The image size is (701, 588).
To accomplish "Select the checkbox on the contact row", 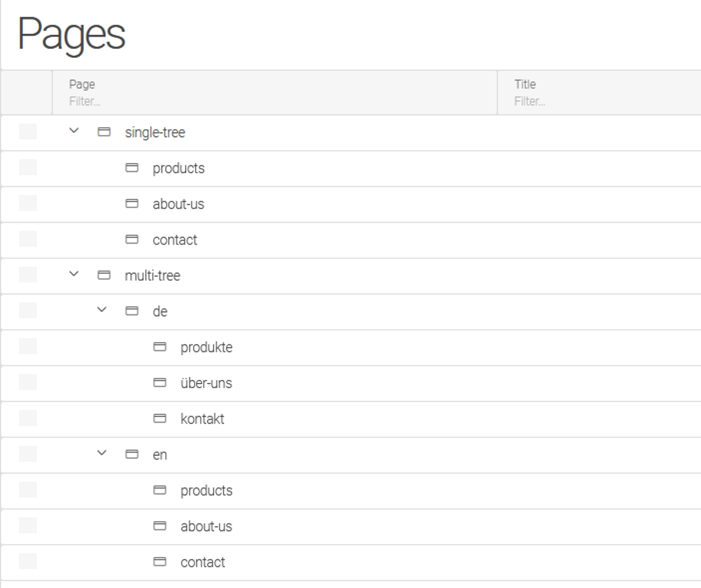I will (28, 240).
